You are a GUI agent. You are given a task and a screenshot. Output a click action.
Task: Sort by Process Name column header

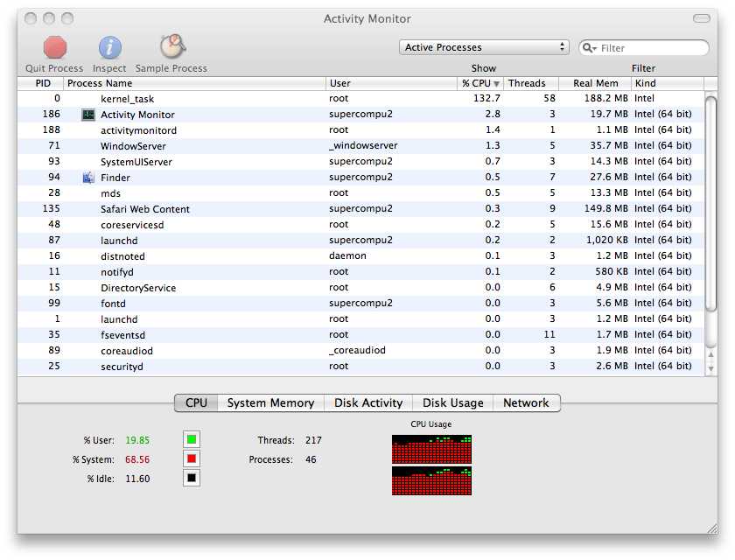pyautogui.click(x=194, y=83)
